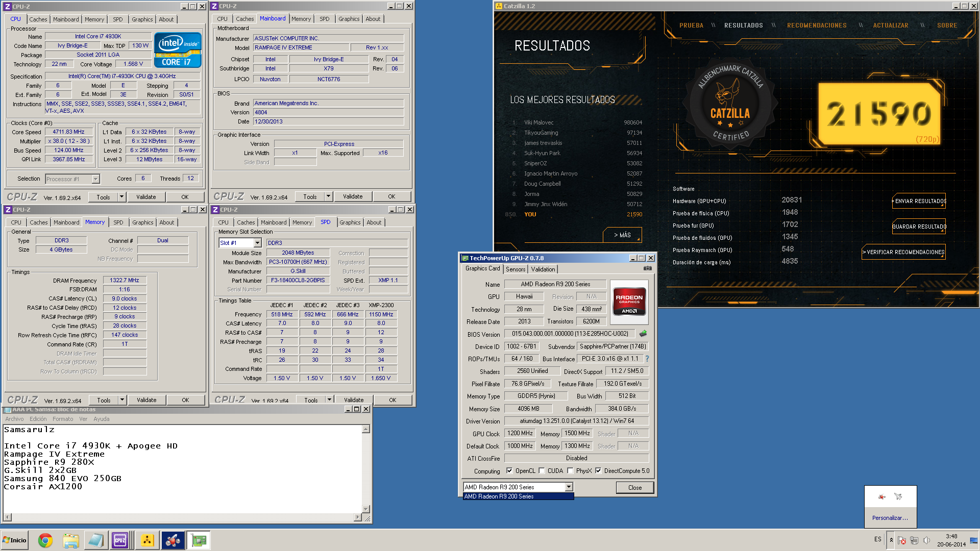Click the CPU-Z taskbar button
980x551 pixels.
tap(120, 540)
